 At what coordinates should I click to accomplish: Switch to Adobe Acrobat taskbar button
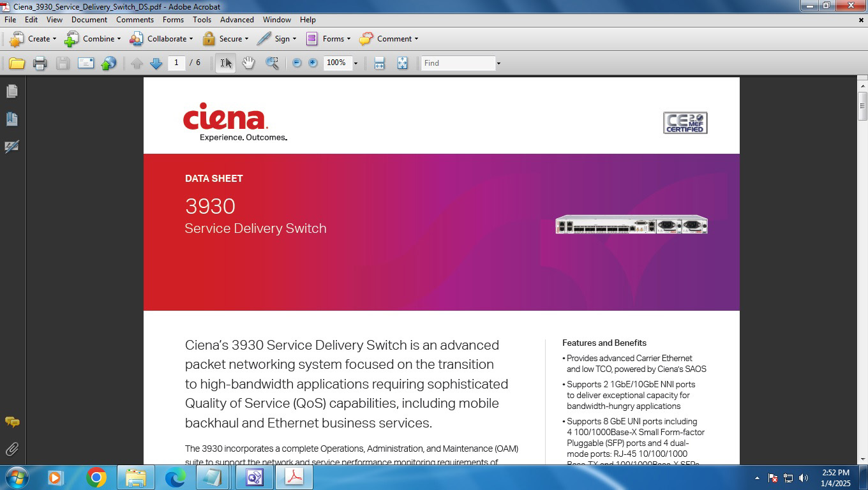click(x=294, y=477)
